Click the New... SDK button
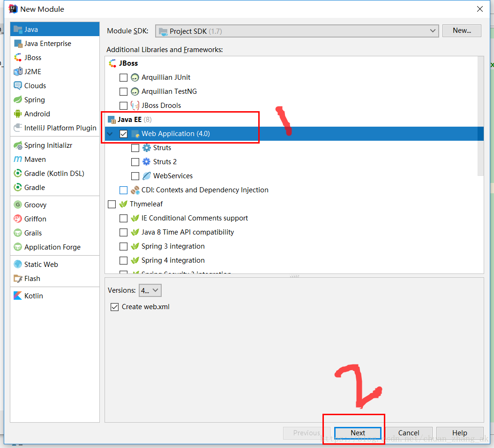 click(462, 30)
